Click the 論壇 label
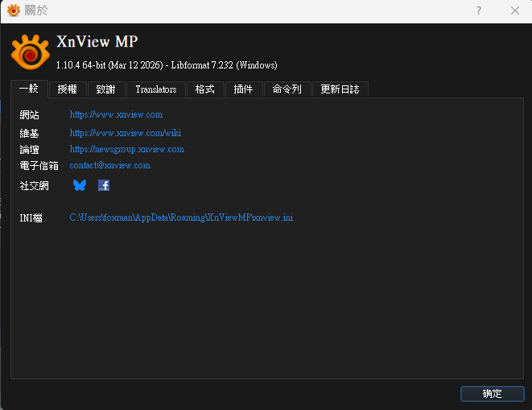Viewport: 532px width, 410px height. [x=29, y=150]
